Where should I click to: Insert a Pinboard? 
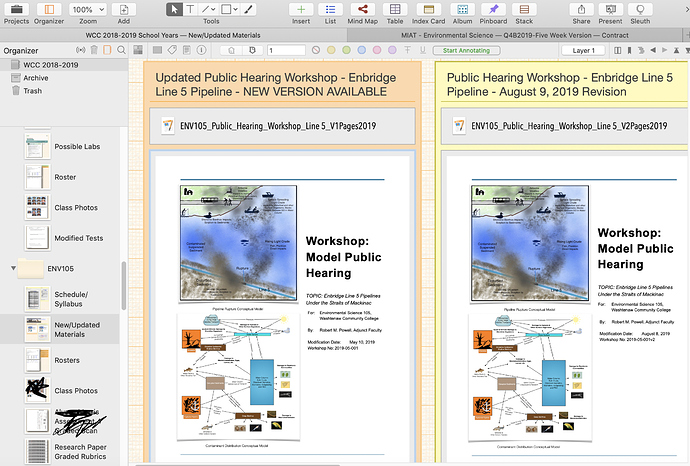coord(493,9)
